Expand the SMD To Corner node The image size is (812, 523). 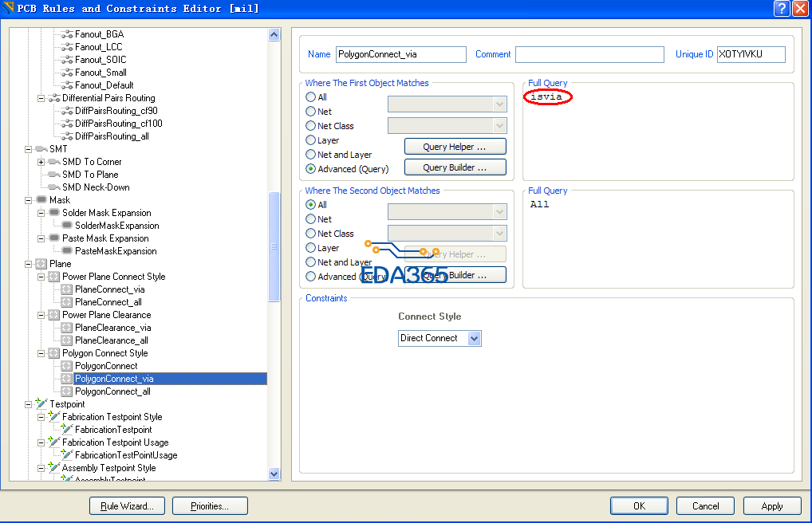[41, 162]
